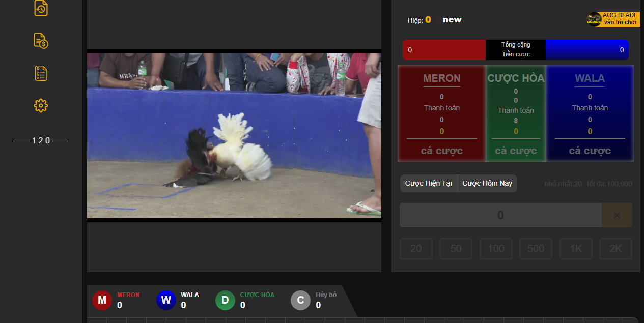Click the AOG BLADE game logo icon
Viewport: 644px width, 323px height.
[x=594, y=20]
